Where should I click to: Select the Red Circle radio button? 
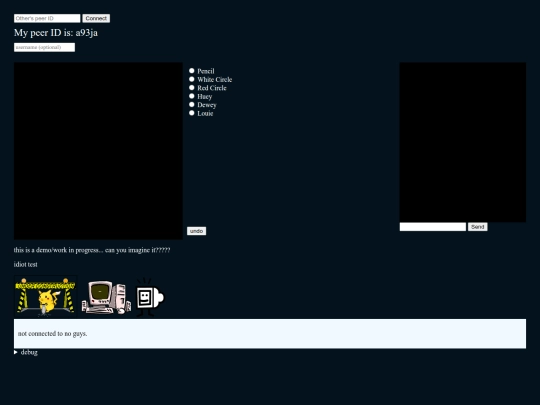[191, 88]
